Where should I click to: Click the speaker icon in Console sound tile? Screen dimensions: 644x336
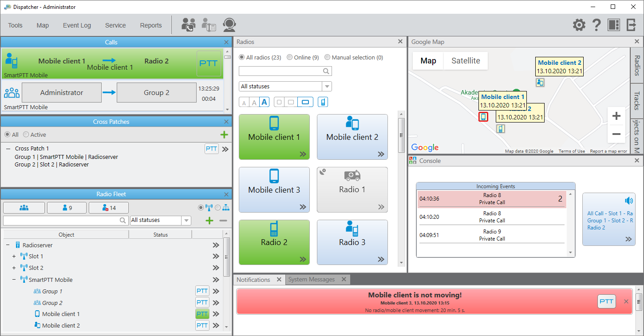628,201
